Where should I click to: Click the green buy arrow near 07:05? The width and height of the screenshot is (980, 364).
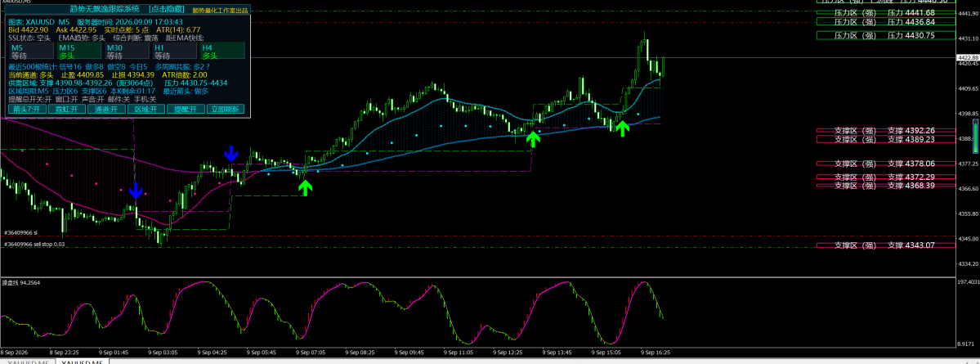tap(305, 187)
